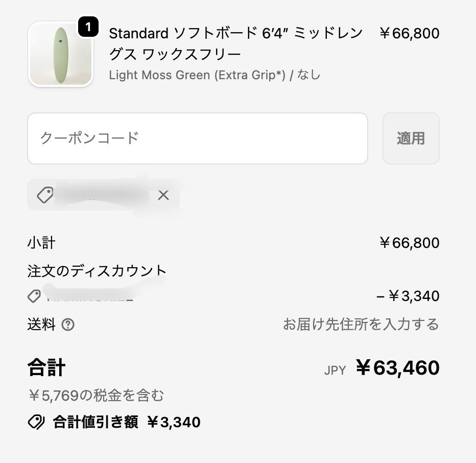Click the quantity badge showing 1
476x463 pixels.
pos(88,27)
